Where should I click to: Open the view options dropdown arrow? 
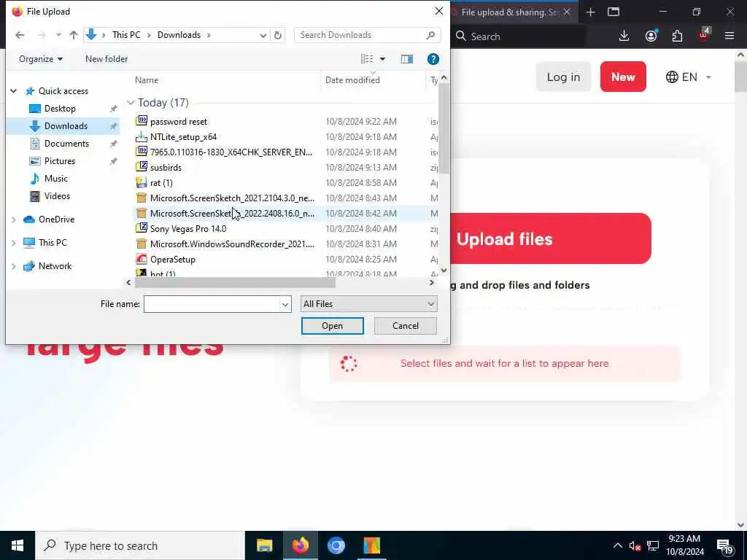coord(382,59)
